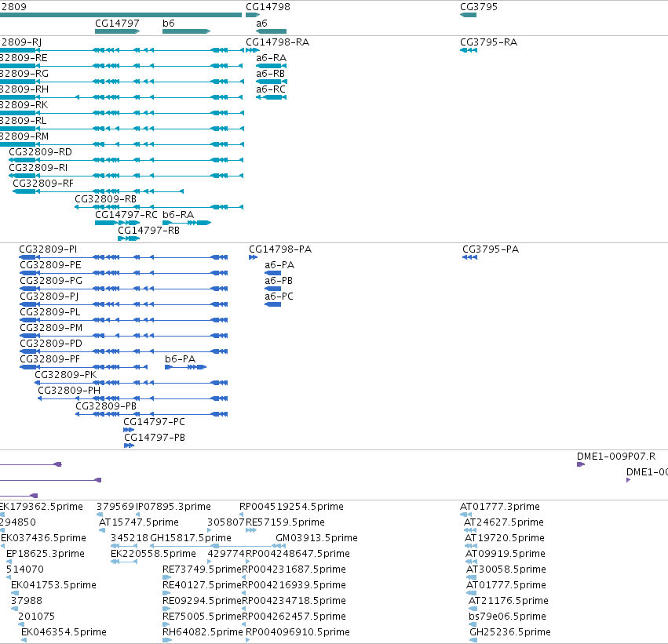Screen dimensions: 668x644
Task: Select EST EK037436.5prime
Action: pyautogui.click(x=3, y=546)
